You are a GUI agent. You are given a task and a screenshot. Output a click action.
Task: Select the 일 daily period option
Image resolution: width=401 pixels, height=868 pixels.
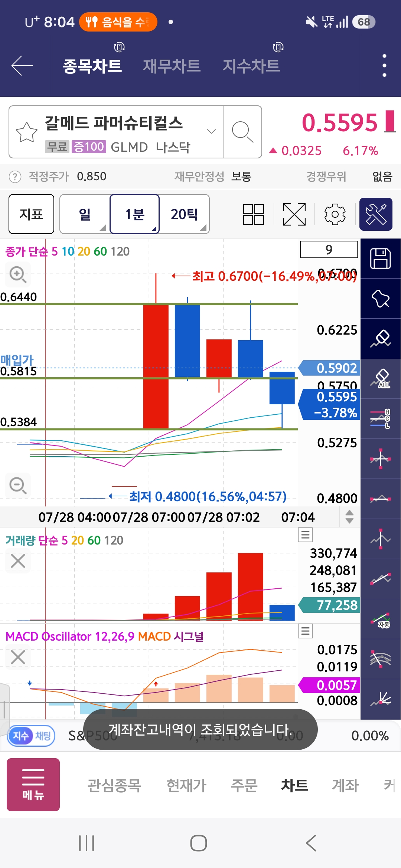pyautogui.click(x=85, y=214)
